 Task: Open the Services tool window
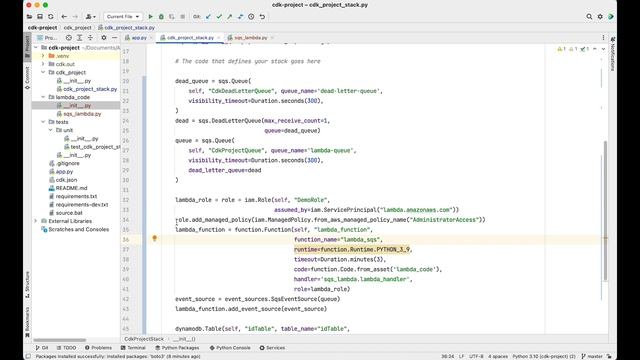point(272,348)
